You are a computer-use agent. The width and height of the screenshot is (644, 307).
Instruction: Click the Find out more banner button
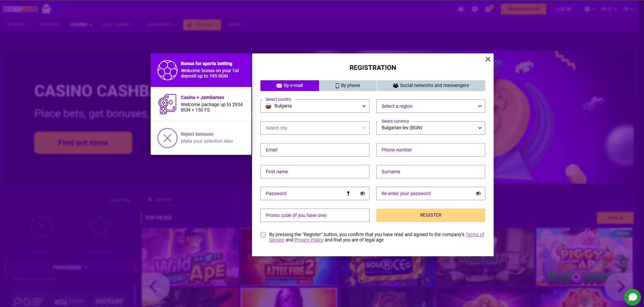(83, 143)
